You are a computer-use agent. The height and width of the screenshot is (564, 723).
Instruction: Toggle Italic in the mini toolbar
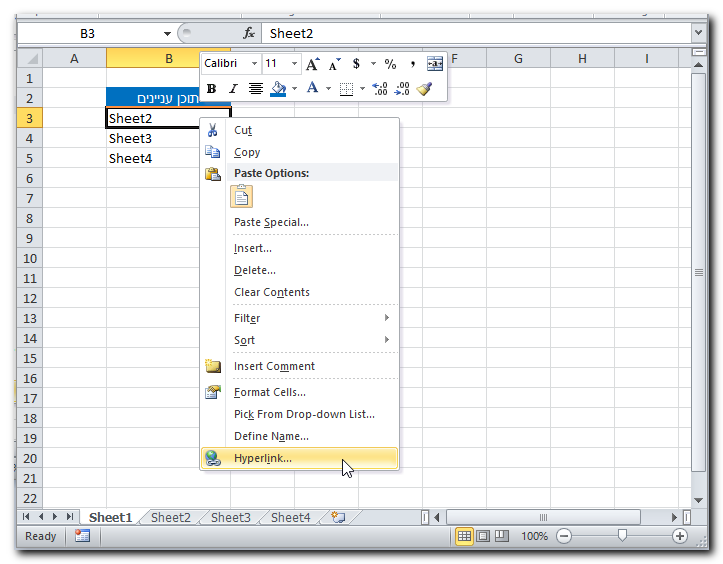pyautogui.click(x=232, y=89)
